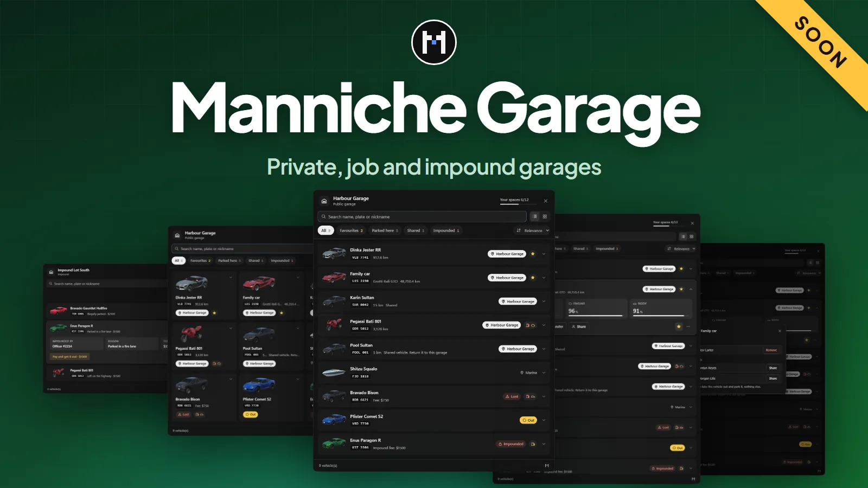Expand the Dinka Jester RR row chevron in front list

(544, 254)
